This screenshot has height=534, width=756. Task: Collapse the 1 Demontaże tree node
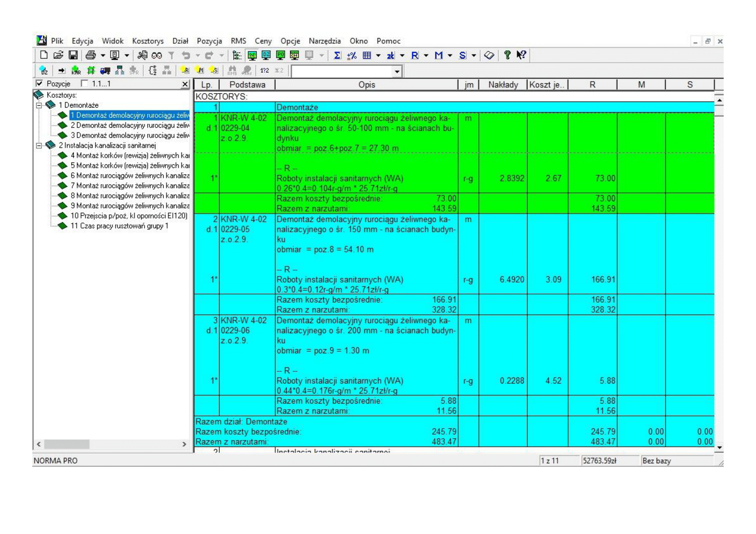coord(39,106)
